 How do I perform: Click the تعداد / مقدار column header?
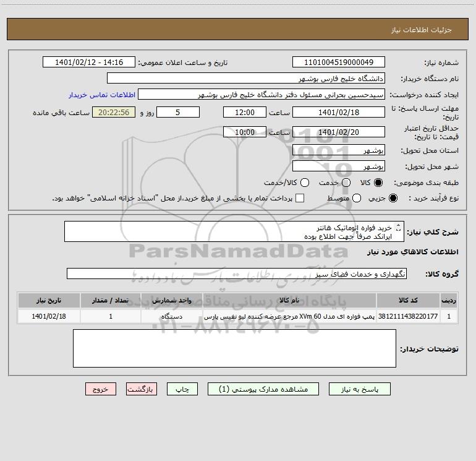click(x=111, y=301)
